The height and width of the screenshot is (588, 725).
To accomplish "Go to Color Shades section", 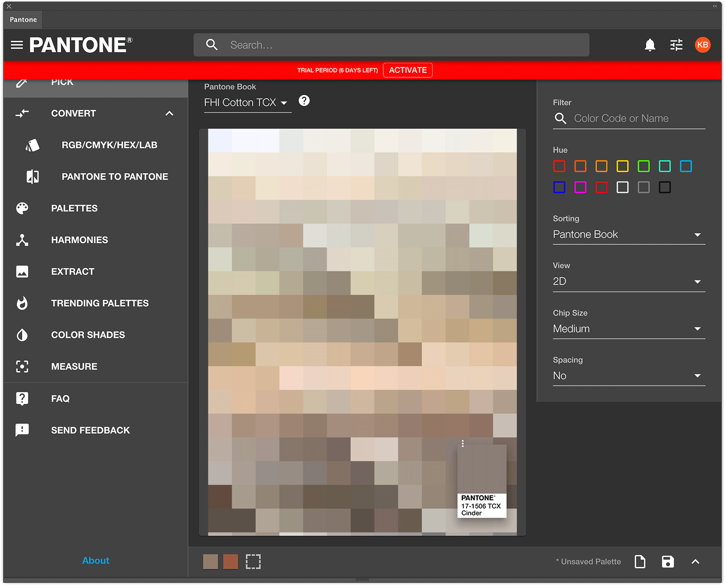I will click(x=88, y=335).
